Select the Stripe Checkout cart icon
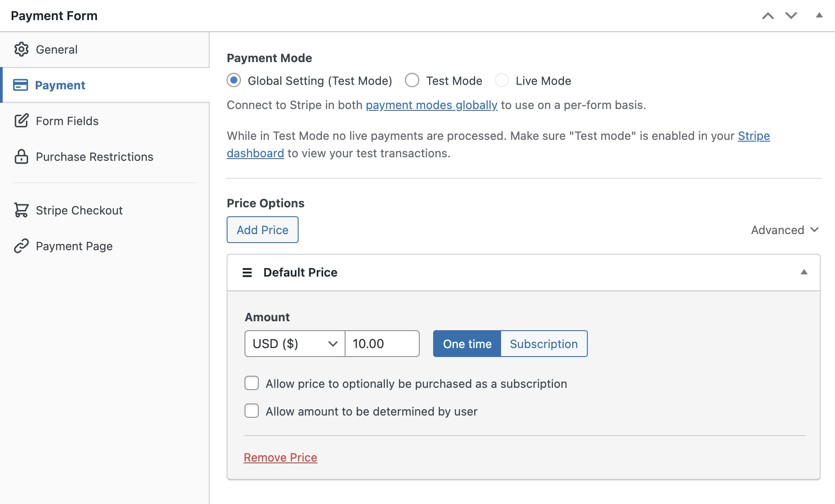Screen dimensions: 835x504 coord(21,210)
